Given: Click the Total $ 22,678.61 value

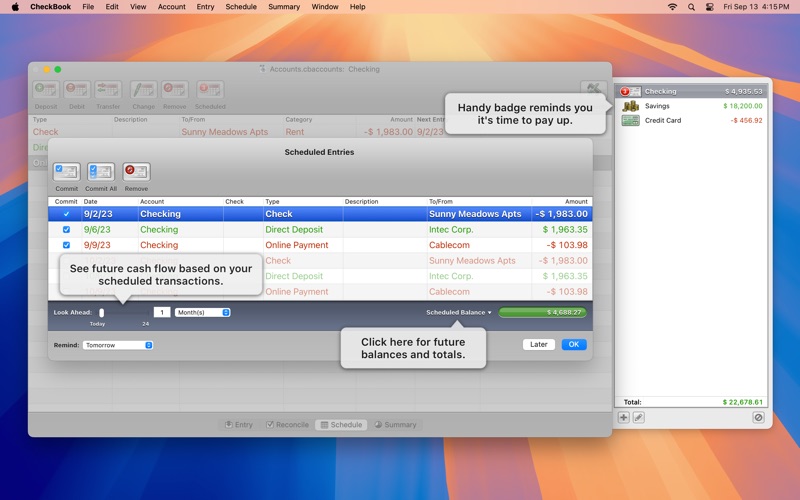Looking at the screenshot, I should coord(742,402).
